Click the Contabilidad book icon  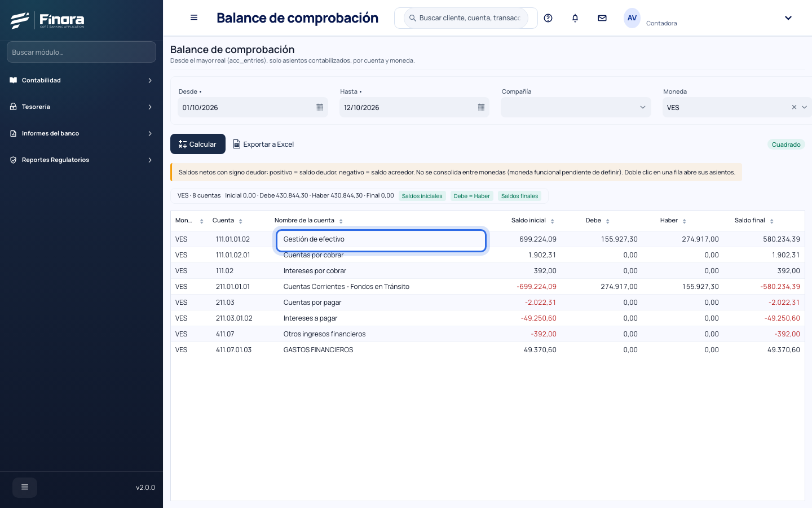pos(14,80)
